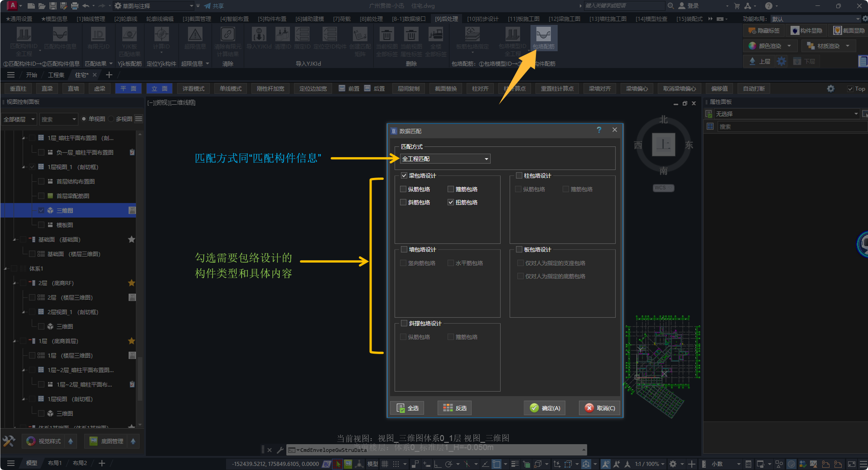
Task: Open the 工程集 document tab
Action: coord(56,75)
